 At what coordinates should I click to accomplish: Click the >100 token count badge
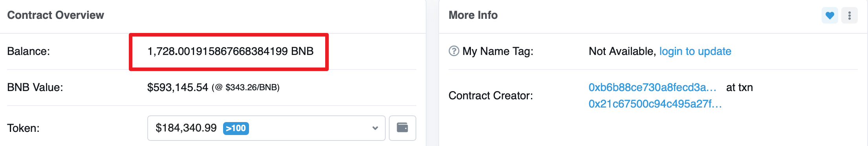pos(236,128)
